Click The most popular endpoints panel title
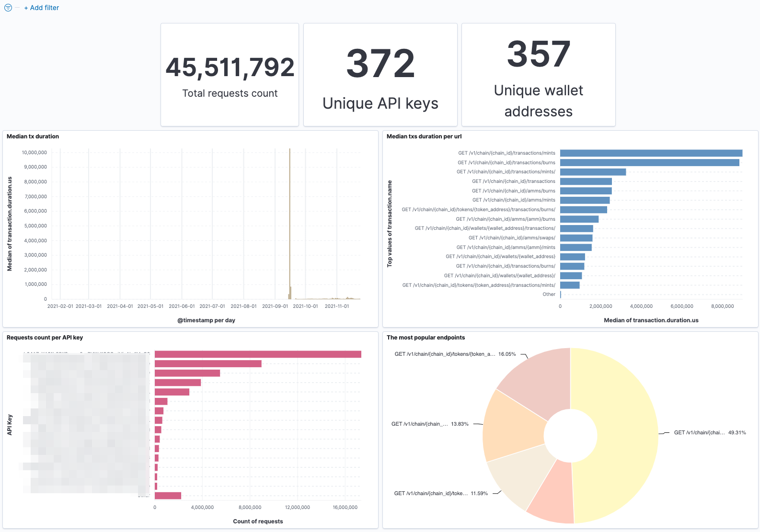The height and width of the screenshot is (532, 760). point(426,338)
